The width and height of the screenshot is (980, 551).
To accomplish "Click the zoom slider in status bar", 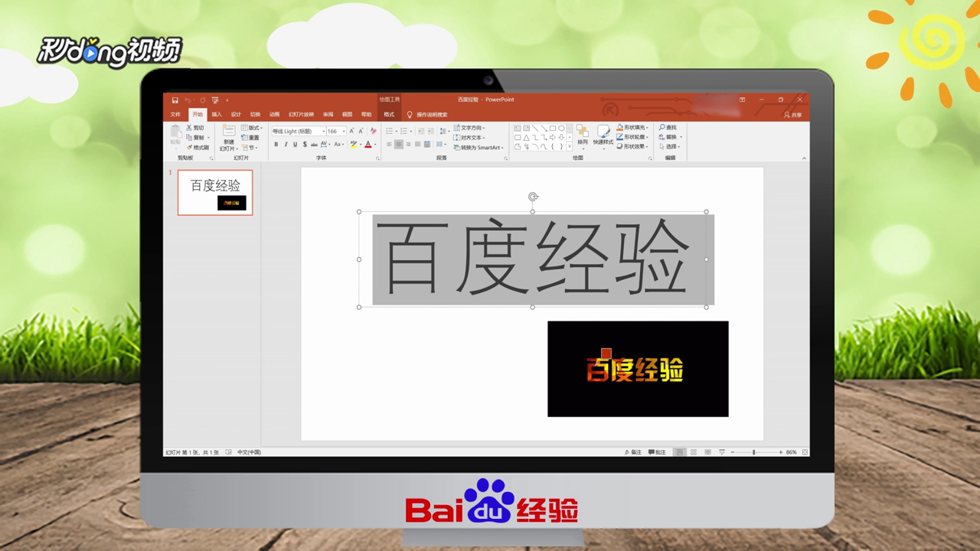I will (x=755, y=452).
